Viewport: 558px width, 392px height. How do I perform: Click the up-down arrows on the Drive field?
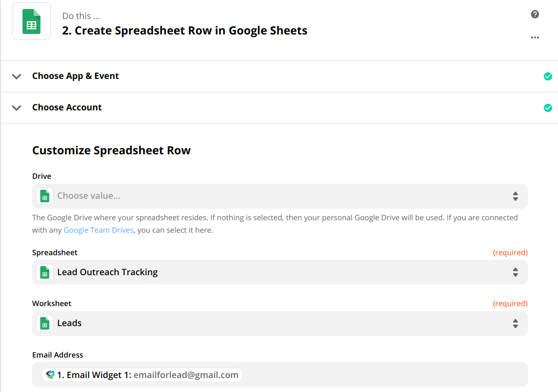click(x=515, y=196)
